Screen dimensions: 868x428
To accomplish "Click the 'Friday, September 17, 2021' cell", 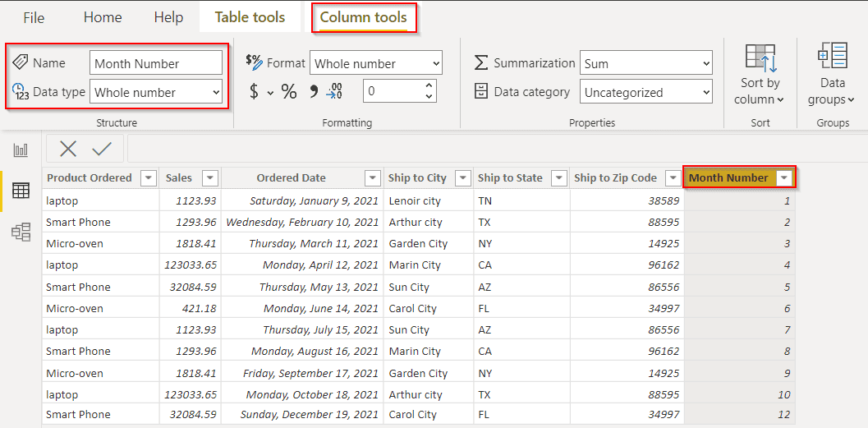I will [302, 373].
